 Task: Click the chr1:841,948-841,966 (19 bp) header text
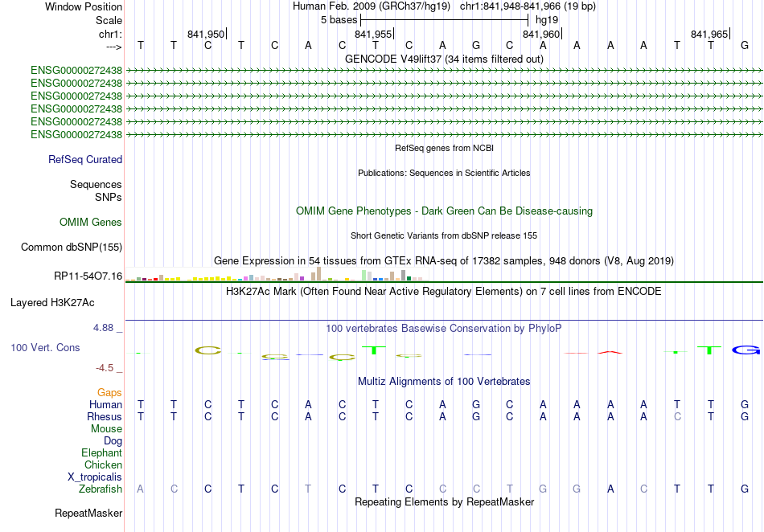click(x=528, y=6)
